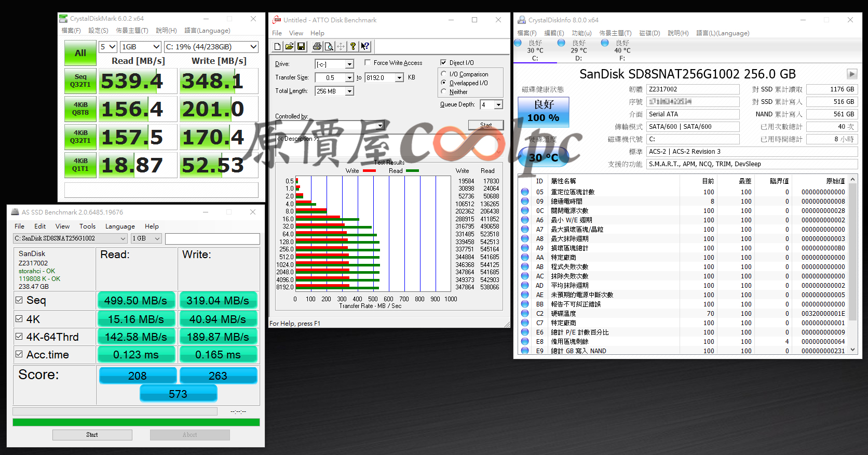Click New file icon in ATTO toolbar
The height and width of the screenshot is (455, 868).
pyautogui.click(x=277, y=47)
